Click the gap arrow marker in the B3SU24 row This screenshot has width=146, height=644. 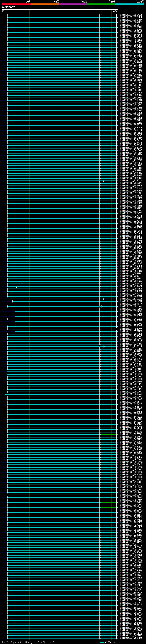pyautogui.click(x=103, y=299)
